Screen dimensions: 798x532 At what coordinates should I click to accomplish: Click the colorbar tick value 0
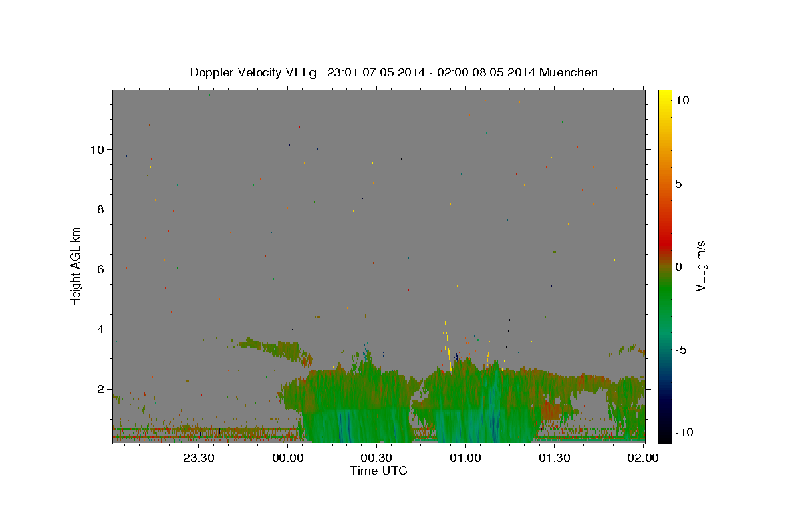click(679, 267)
